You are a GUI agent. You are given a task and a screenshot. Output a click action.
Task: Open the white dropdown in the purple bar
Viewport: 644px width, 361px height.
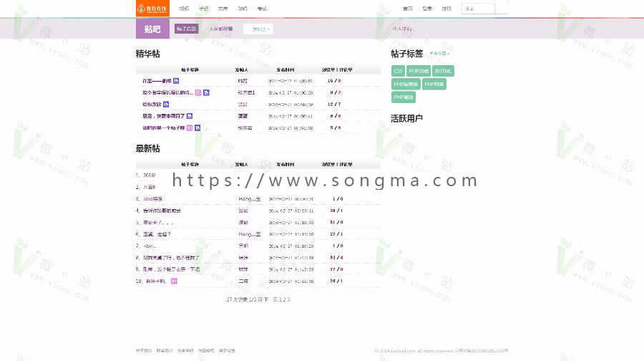(x=258, y=29)
